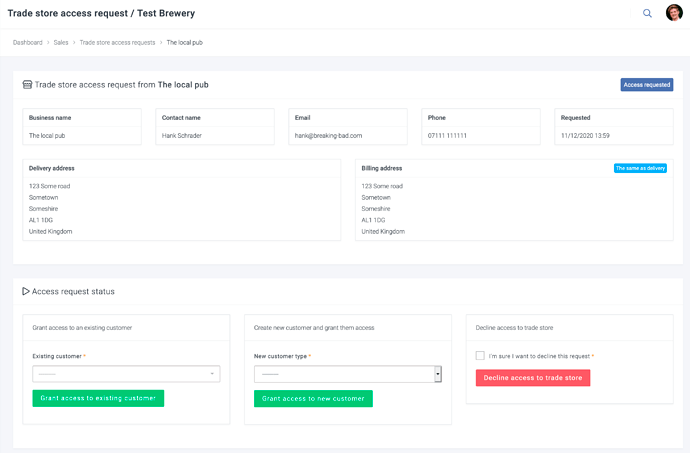Click the Delivery address heading
This screenshot has width=690, height=453.
coord(51,168)
